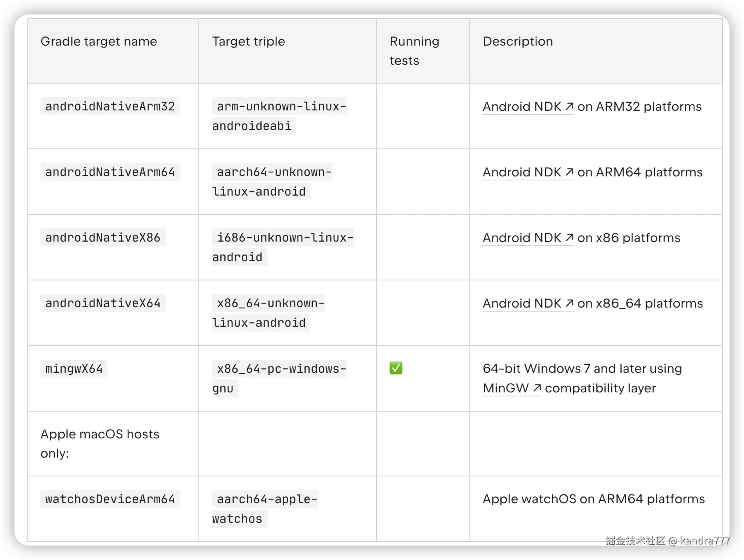Select the mingwX64 target name
This screenshot has height=560, width=744.
pyautogui.click(x=74, y=369)
